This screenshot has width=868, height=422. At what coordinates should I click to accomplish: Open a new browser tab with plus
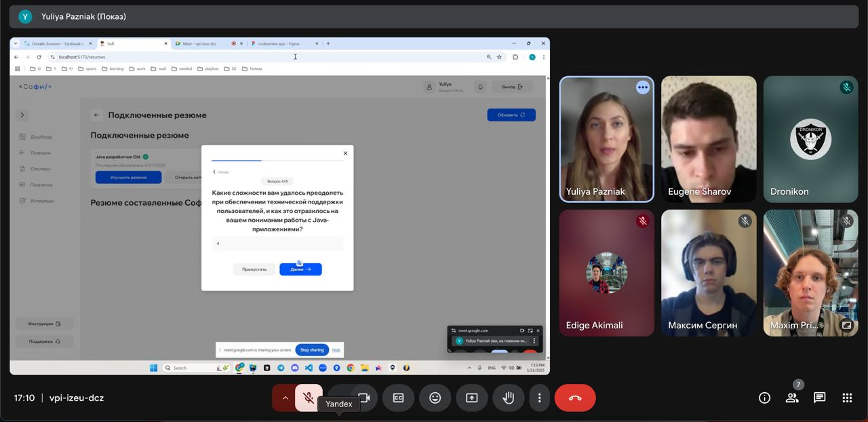[328, 43]
